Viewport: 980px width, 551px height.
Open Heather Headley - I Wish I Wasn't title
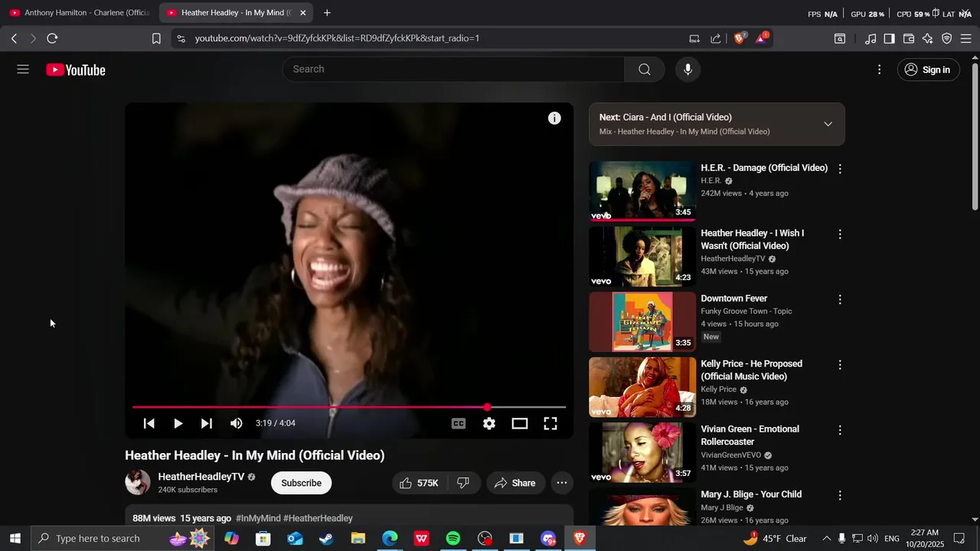[753, 240]
